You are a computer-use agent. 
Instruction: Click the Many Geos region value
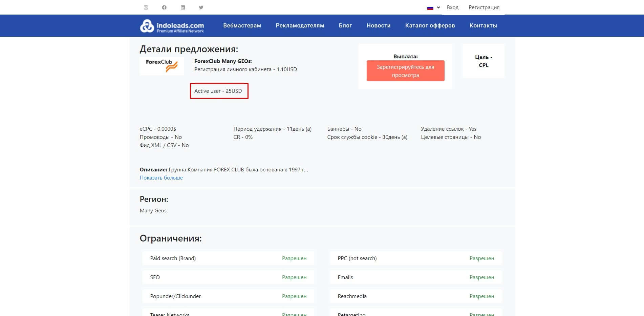(x=153, y=211)
